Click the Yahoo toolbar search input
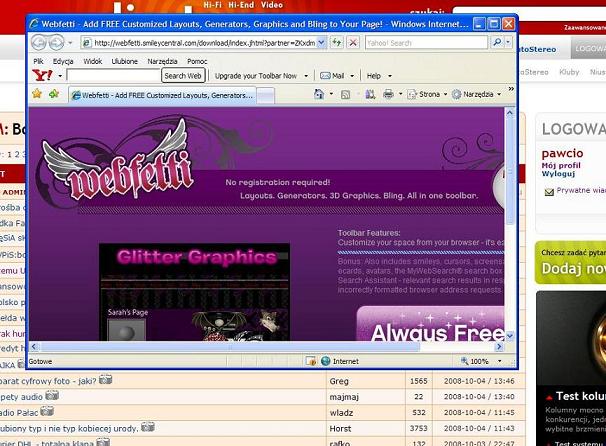Screen dimensions: 606x446 click(x=113, y=75)
